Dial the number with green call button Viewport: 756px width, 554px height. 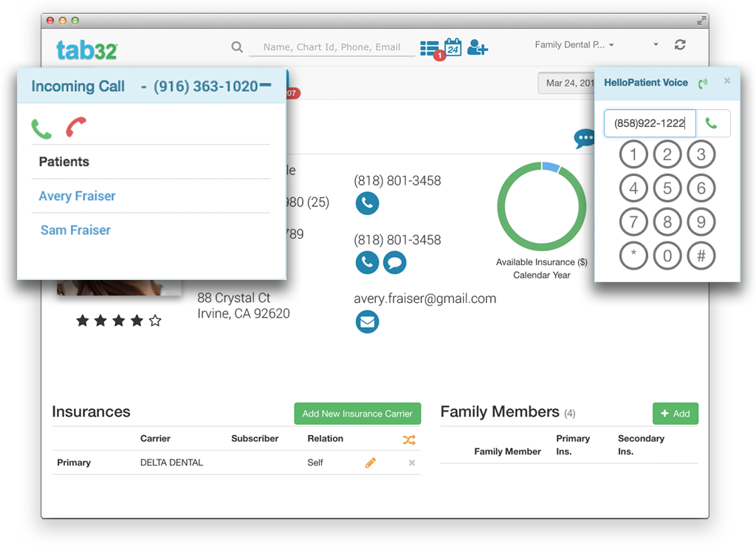point(712,123)
